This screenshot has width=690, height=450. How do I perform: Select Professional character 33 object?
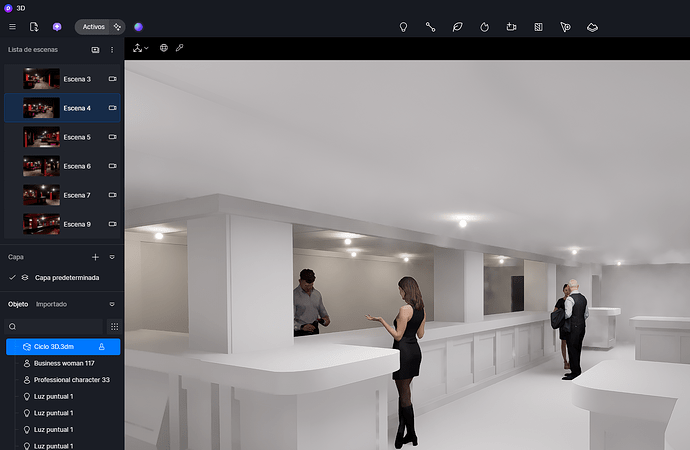(72, 380)
